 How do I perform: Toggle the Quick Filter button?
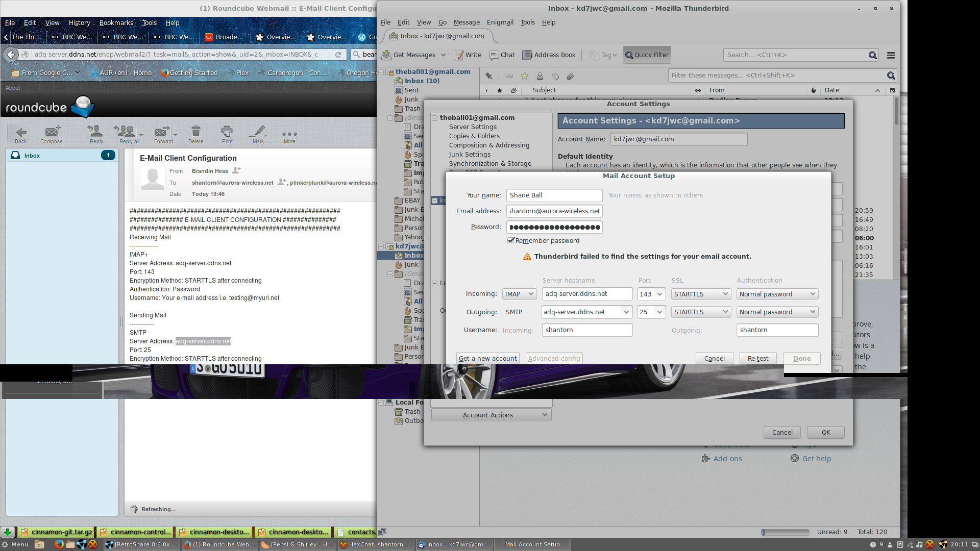click(x=647, y=55)
